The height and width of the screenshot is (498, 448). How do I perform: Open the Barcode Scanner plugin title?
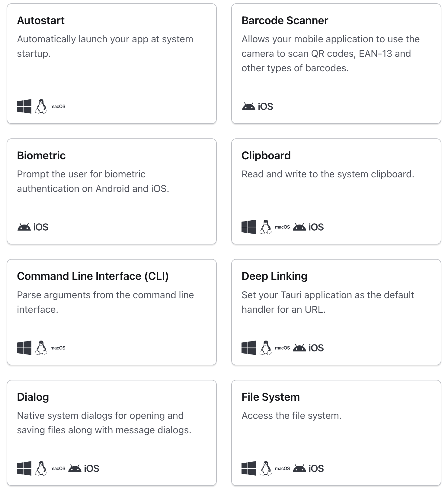[285, 21]
